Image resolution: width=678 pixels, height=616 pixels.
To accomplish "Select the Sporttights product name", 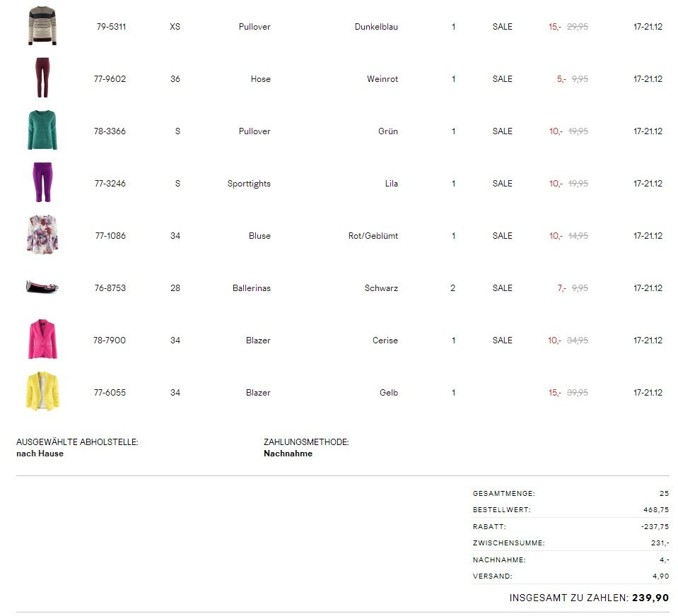I will coord(249,184).
